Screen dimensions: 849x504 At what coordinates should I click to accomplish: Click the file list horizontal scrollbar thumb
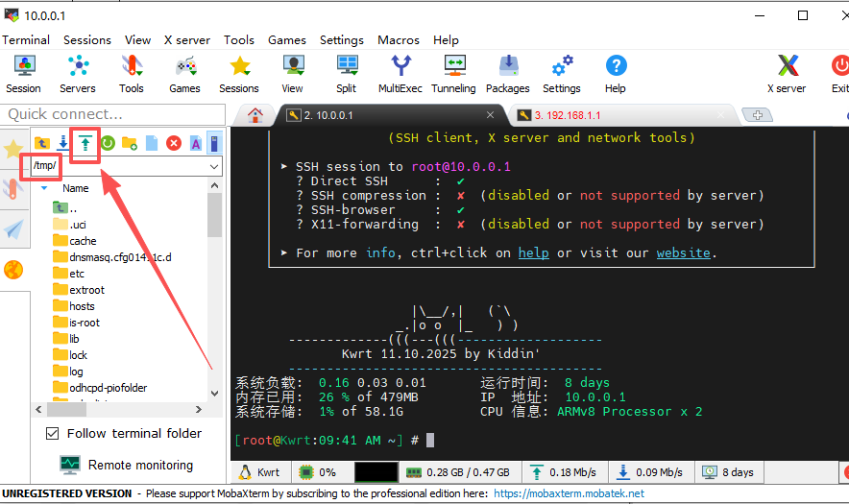click(x=66, y=410)
